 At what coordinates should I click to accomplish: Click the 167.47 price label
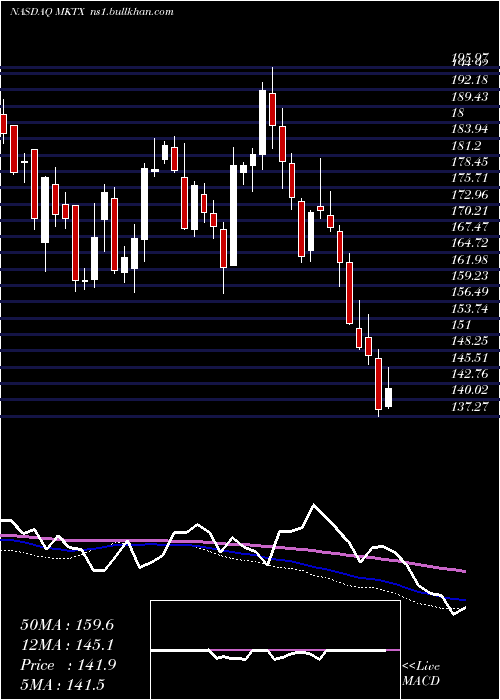click(470, 227)
